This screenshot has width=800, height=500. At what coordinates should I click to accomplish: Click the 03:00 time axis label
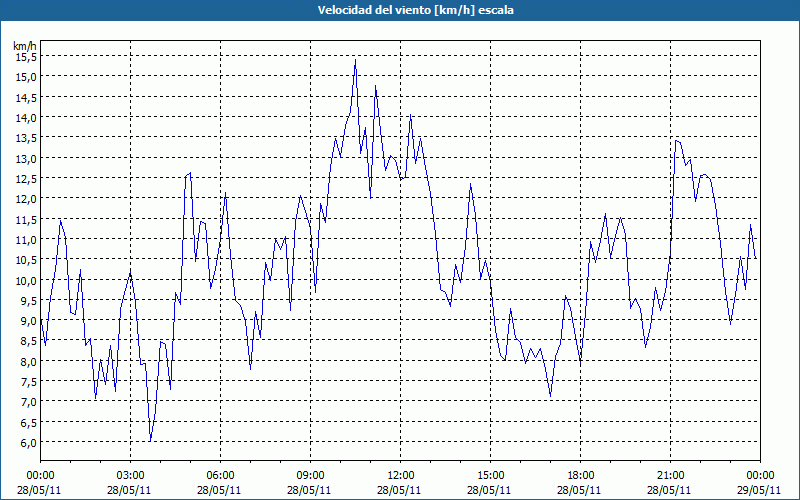pos(130,476)
